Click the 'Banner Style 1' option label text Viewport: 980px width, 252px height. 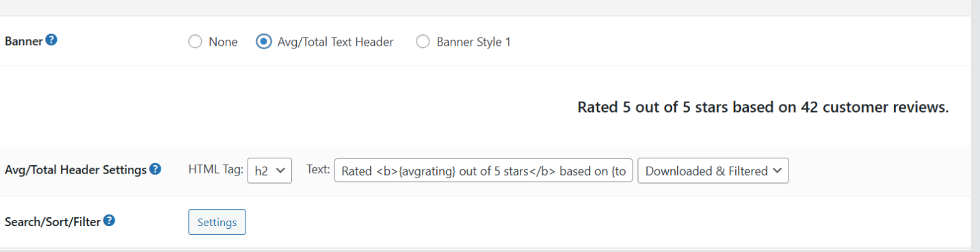pos(474,42)
